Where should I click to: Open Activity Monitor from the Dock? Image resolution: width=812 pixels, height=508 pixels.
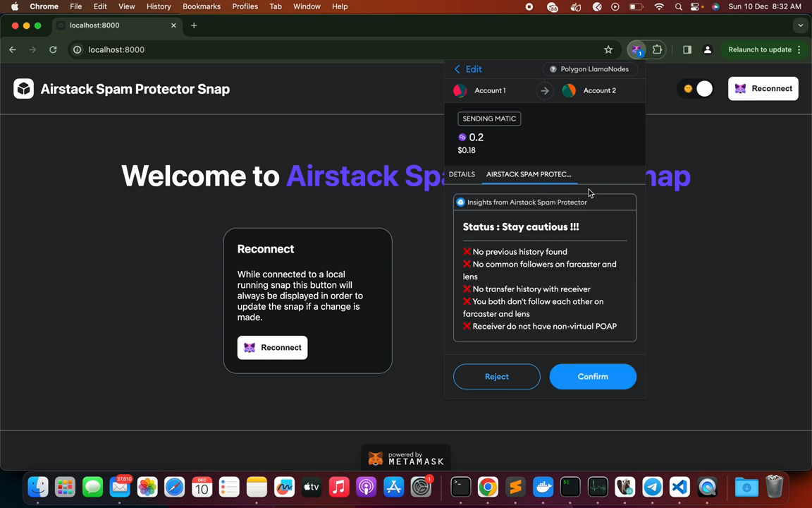point(598,487)
